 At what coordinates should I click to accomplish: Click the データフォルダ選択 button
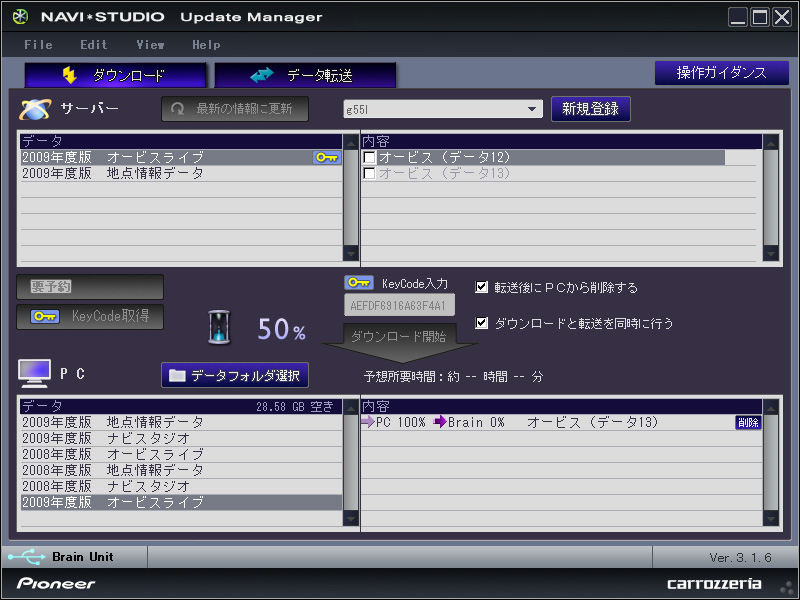pos(235,375)
